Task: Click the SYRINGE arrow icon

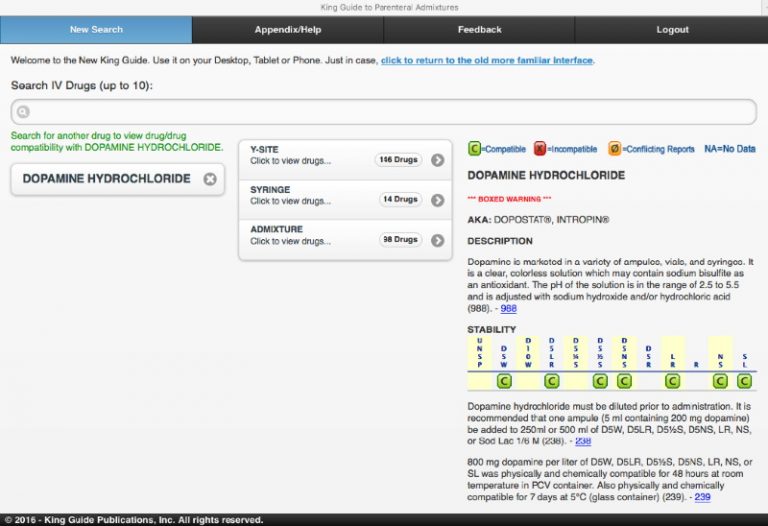Action: pos(437,200)
